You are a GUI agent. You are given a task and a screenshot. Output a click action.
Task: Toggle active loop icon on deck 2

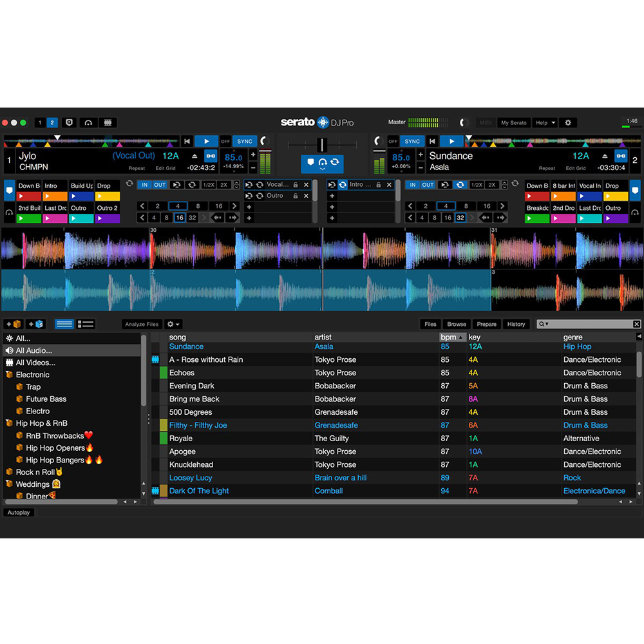point(460,185)
